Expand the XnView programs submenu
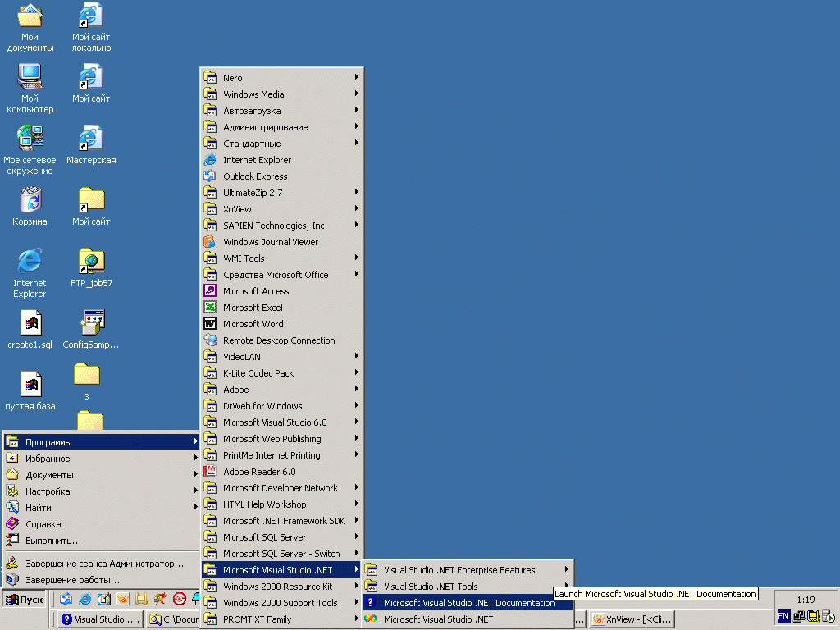840x630 pixels. click(282, 209)
